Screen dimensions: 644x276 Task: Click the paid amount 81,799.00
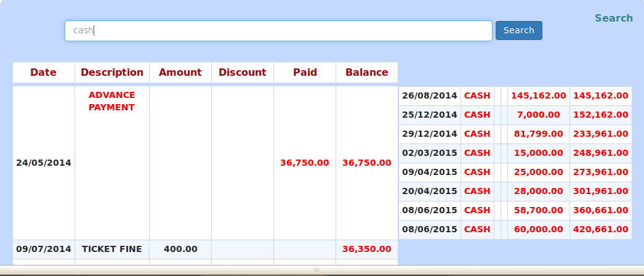(x=539, y=134)
